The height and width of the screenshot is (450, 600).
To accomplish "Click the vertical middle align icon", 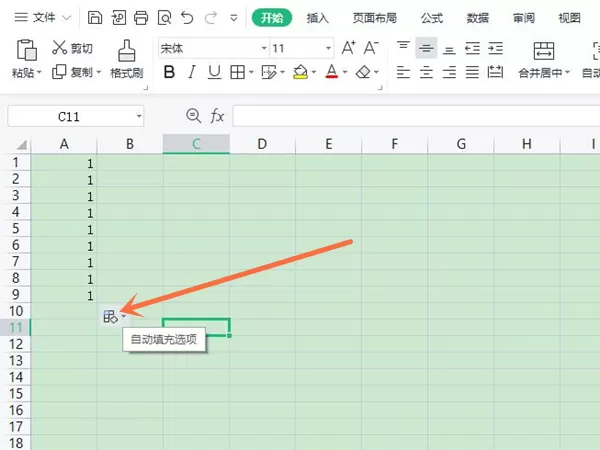I will pyautogui.click(x=426, y=48).
